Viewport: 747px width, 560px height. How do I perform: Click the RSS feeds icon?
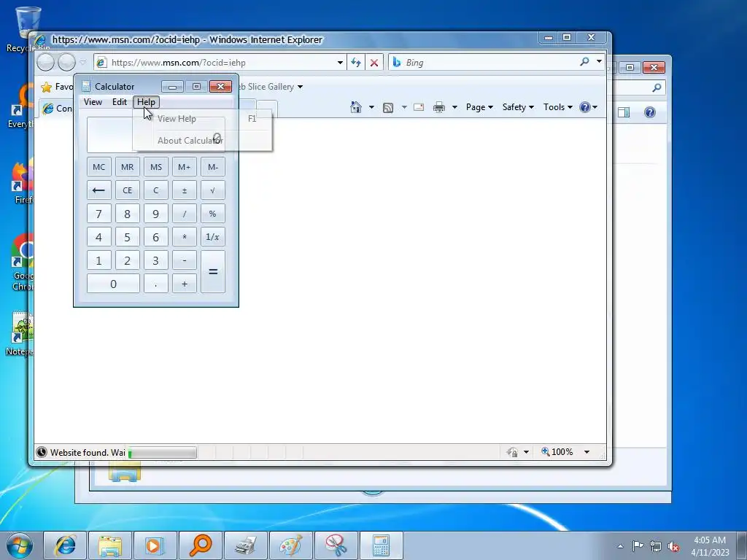388,108
